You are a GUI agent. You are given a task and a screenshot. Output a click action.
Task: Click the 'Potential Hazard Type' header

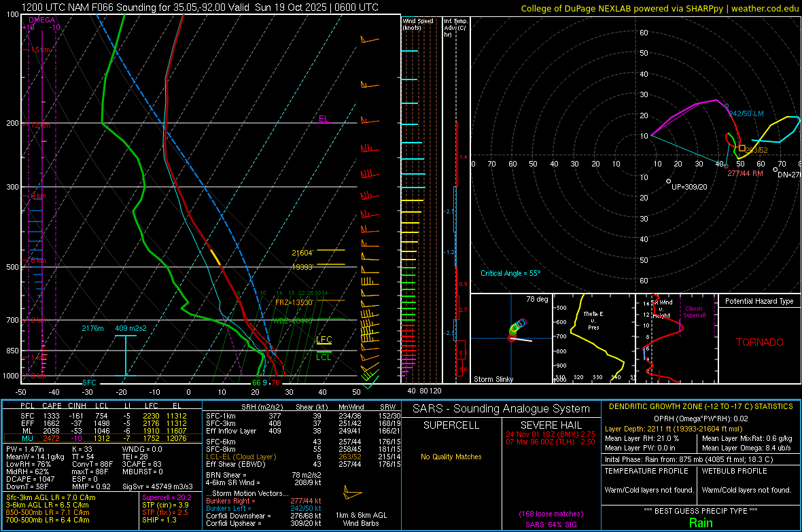(759, 301)
